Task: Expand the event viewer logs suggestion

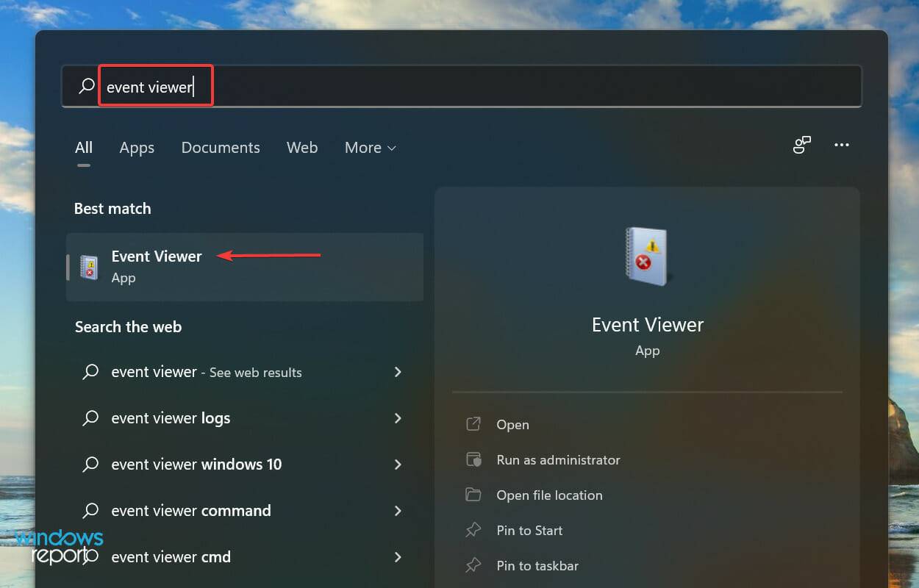Action: pos(397,418)
